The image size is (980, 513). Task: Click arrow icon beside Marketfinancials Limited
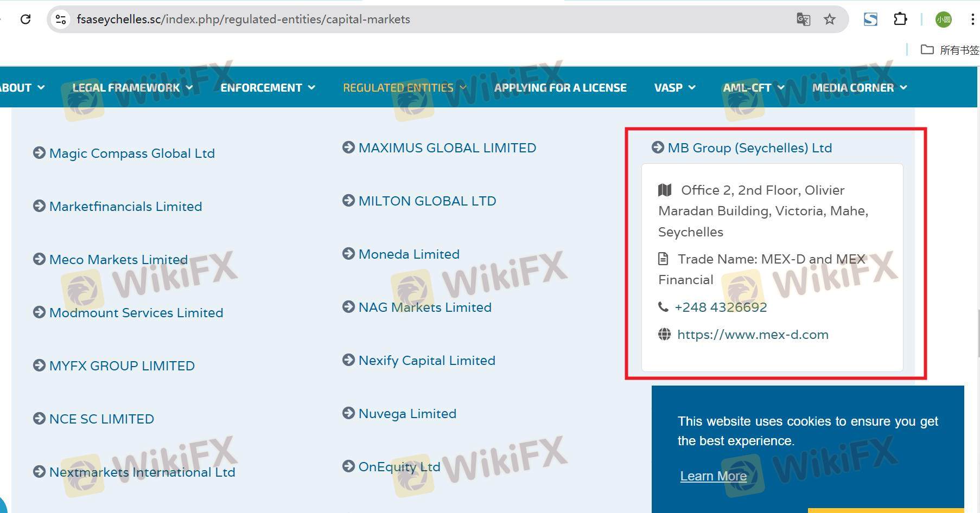click(x=39, y=206)
